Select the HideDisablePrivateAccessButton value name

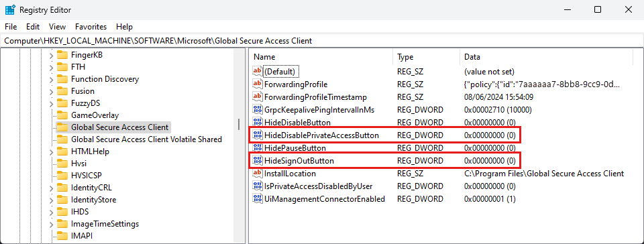pos(321,135)
